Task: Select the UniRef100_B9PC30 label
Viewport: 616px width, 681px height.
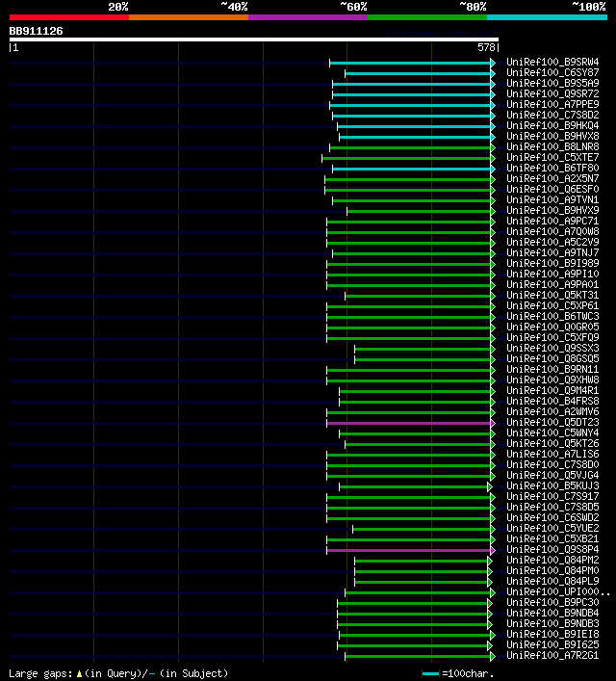Action: [x=552, y=602]
